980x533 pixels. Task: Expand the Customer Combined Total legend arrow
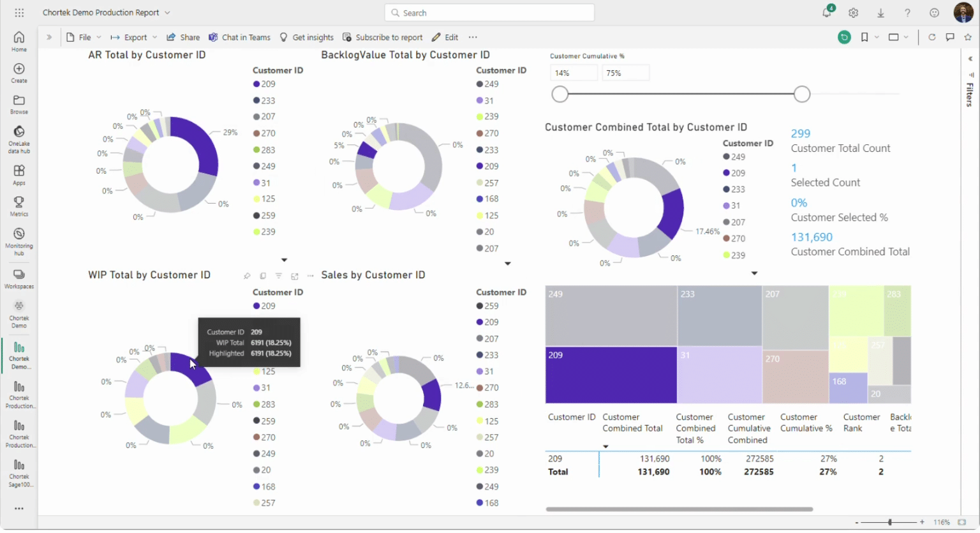click(x=754, y=273)
